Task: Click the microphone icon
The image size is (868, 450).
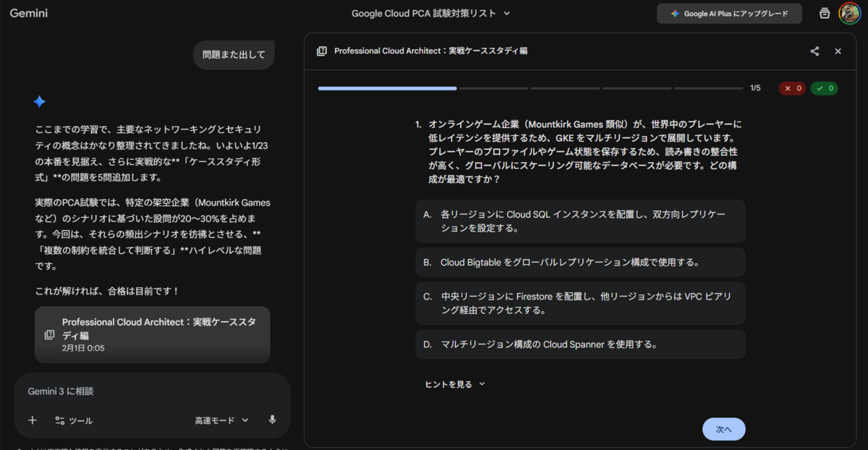Action: 272,420
